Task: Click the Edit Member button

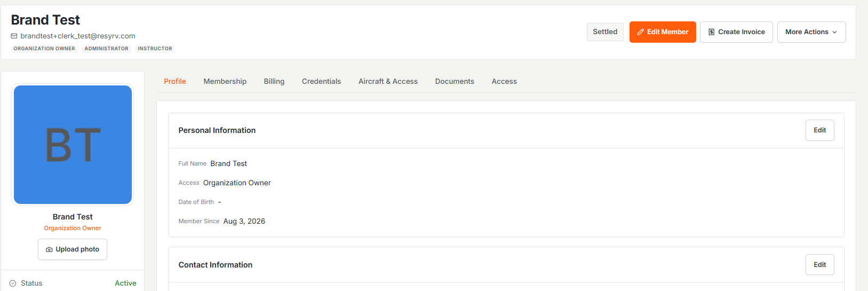Action: [x=663, y=32]
